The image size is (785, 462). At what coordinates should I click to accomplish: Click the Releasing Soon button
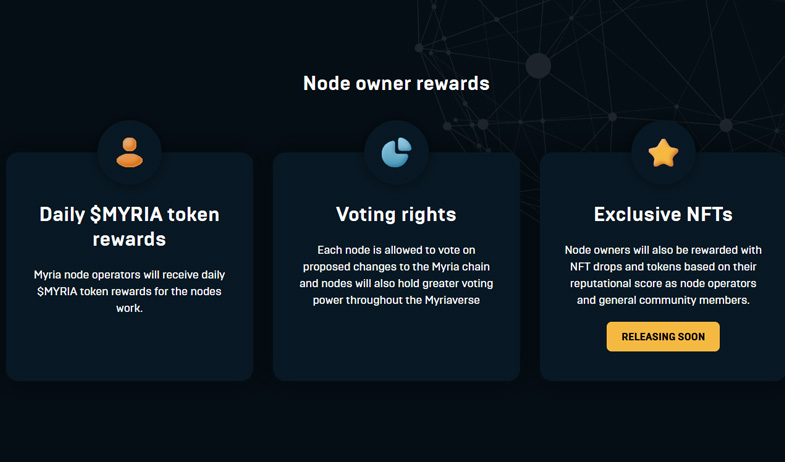(663, 336)
